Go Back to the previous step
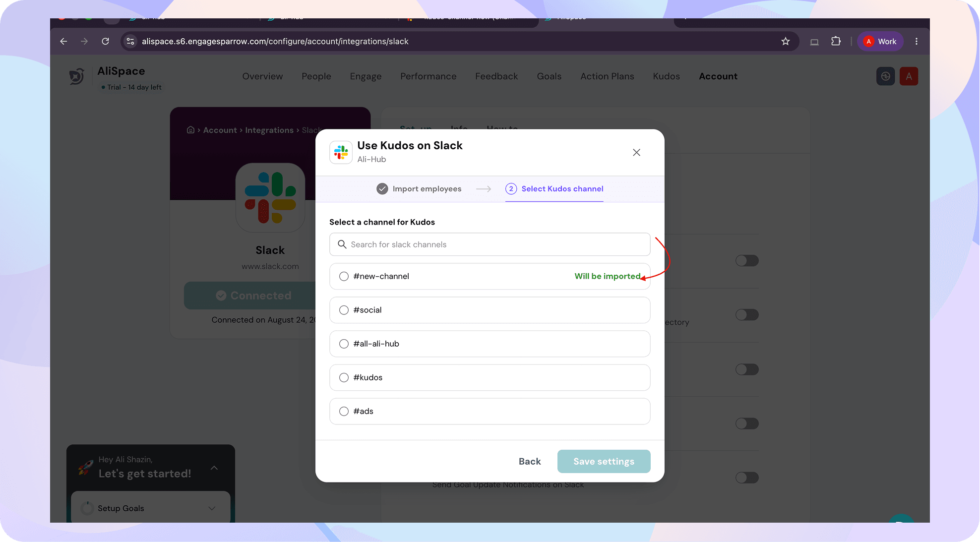Image resolution: width=980 pixels, height=542 pixels. point(530,461)
